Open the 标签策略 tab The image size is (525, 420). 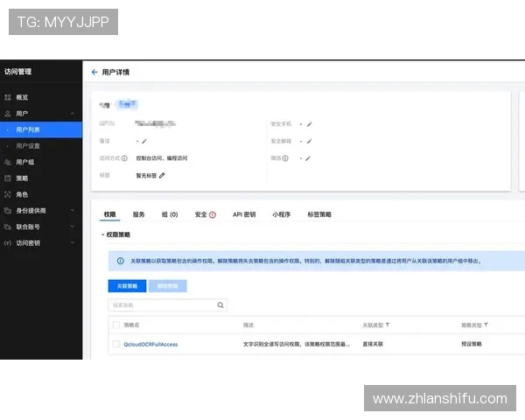tap(319, 214)
